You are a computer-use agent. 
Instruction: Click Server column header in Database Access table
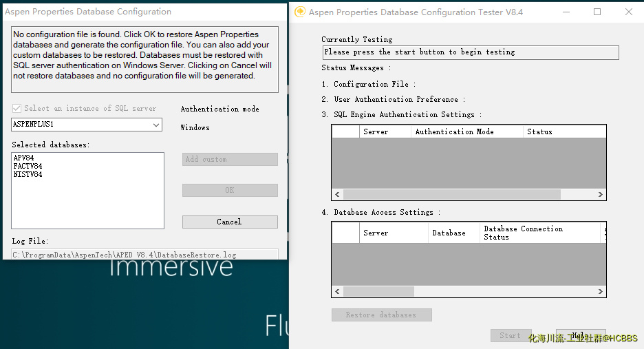coord(394,233)
